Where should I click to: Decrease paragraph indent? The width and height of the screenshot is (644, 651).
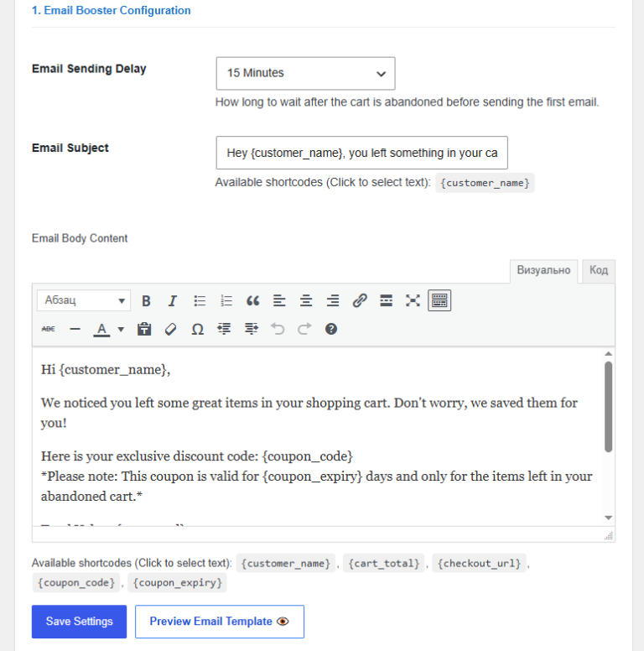click(224, 329)
